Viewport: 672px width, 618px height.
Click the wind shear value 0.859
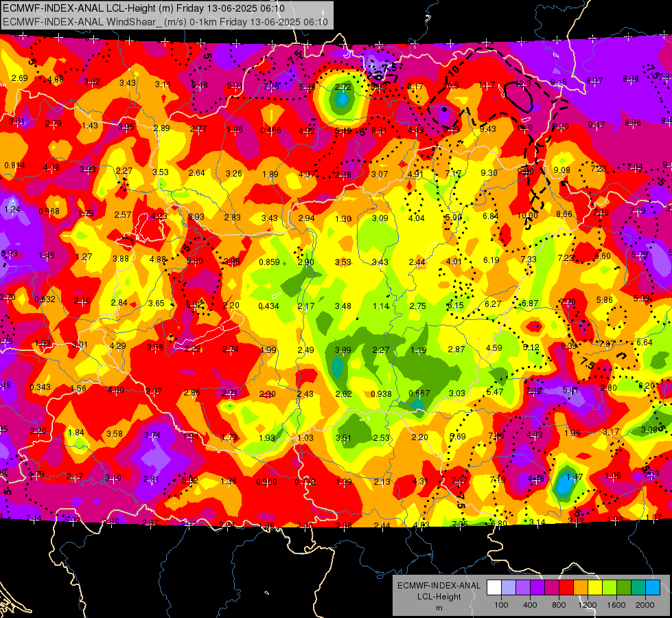[x=269, y=262]
